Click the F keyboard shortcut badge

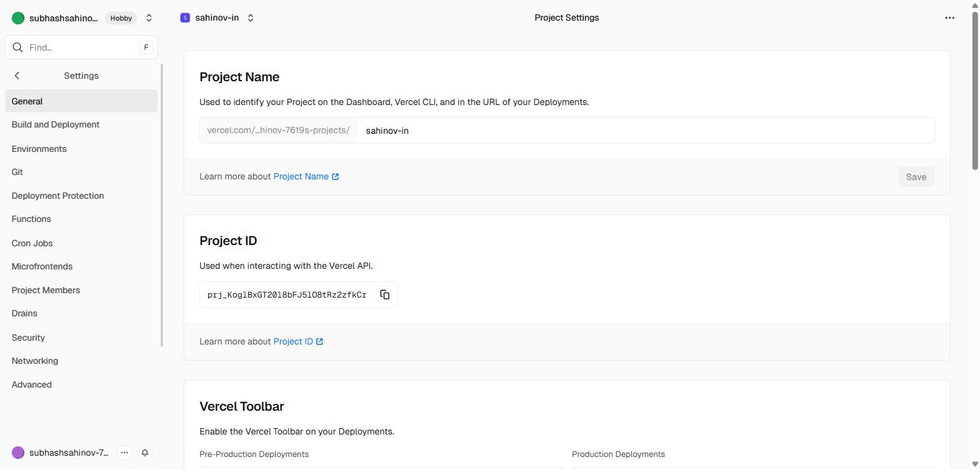(x=146, y=48)
